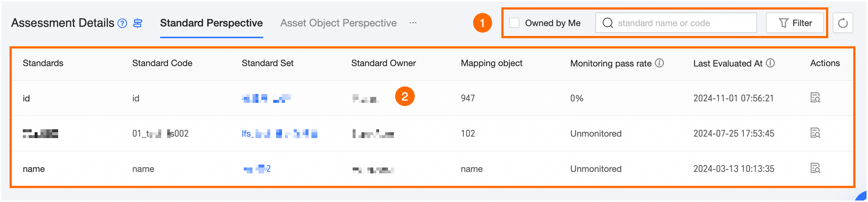Click info icon next to Last Evaluated At
Viewport: 868px width, 202px height.
point(770,63)
